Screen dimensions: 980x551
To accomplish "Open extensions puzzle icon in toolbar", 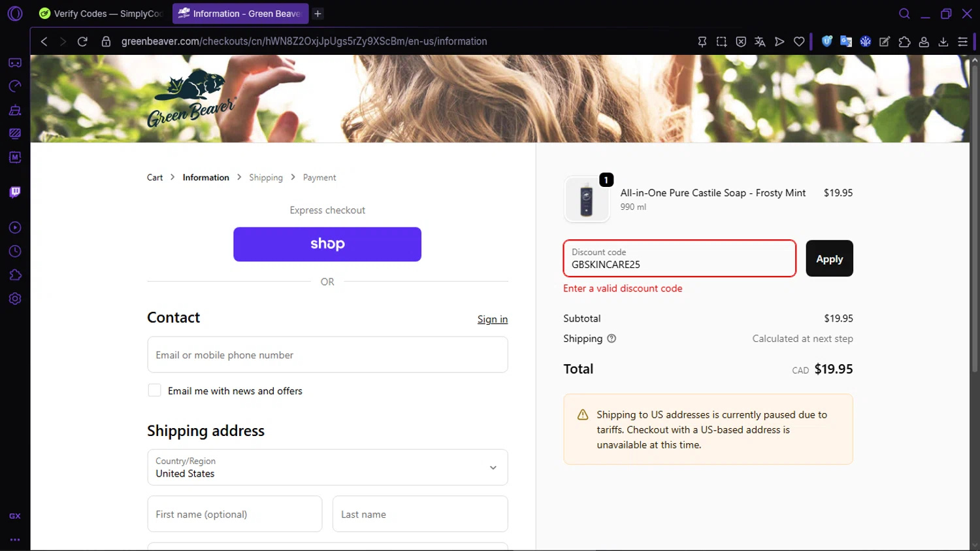I will coord(904,41).
